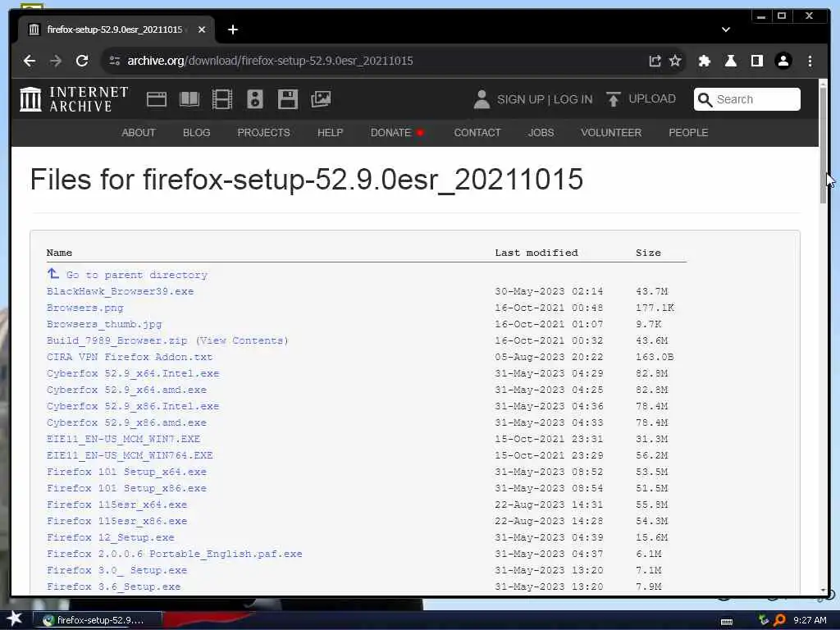This screenshot has height=630, width=840.
Task: Open the Video filmstrip icon
Action: tap(221, 99)
